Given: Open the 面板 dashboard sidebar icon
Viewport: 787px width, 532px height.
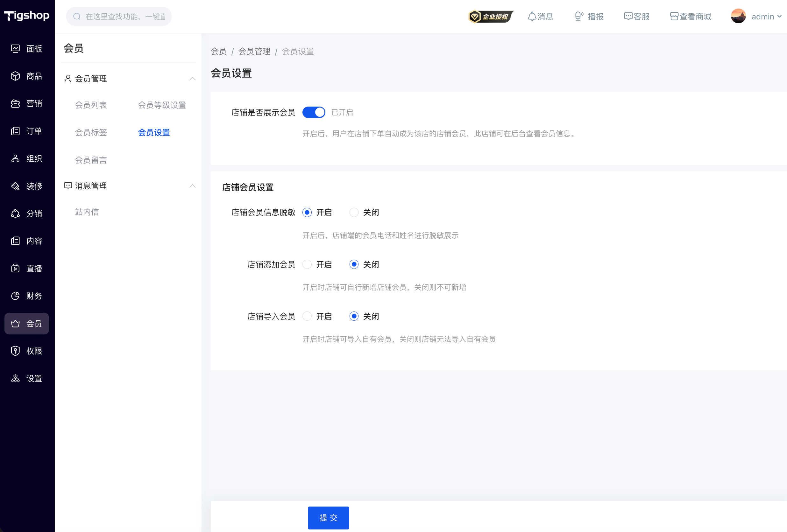Looking at the screenshot, I should (x=15, y=49).
